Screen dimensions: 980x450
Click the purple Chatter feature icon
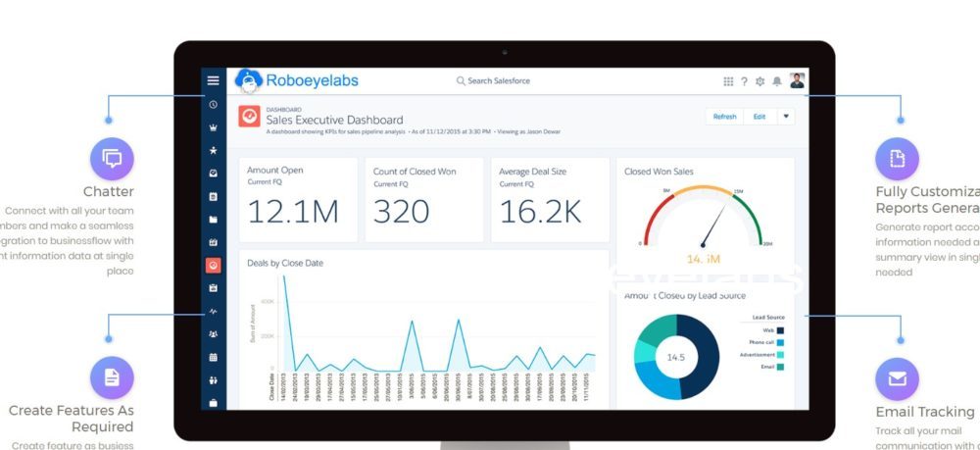pyautogui.click(x=112, y=159)
